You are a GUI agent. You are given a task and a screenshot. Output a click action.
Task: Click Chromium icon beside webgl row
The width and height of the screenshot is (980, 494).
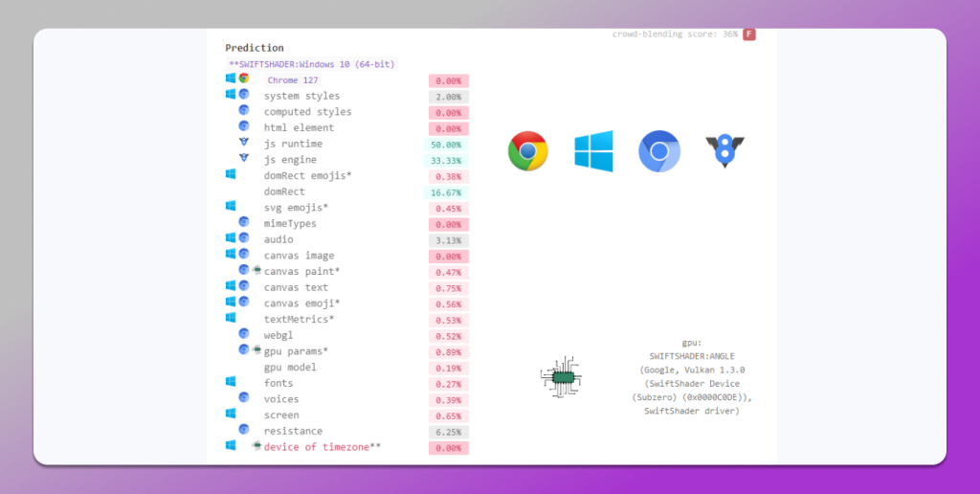[244, 334]
